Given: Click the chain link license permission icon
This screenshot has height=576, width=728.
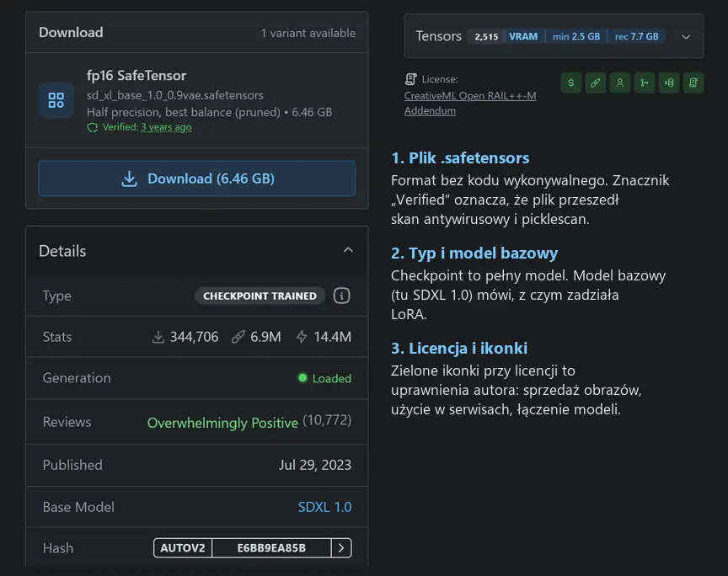Looking at the screenshot, I should [x=595, y=83].
